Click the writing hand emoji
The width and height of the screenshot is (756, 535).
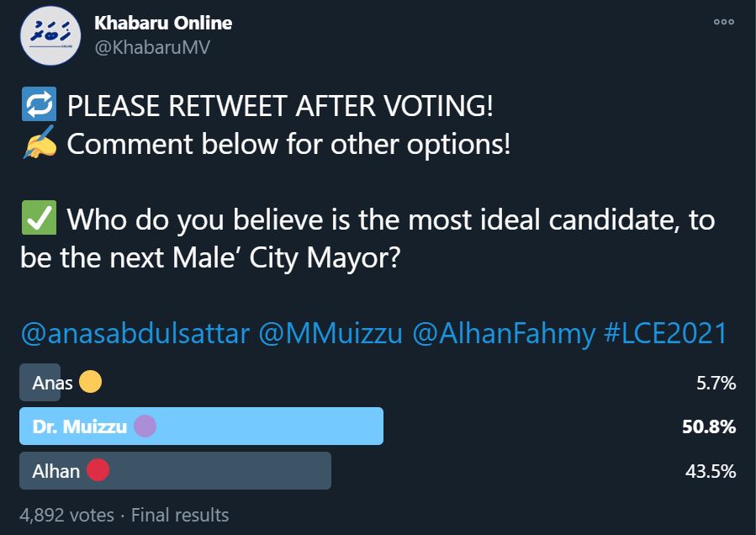tap(38, 144)
